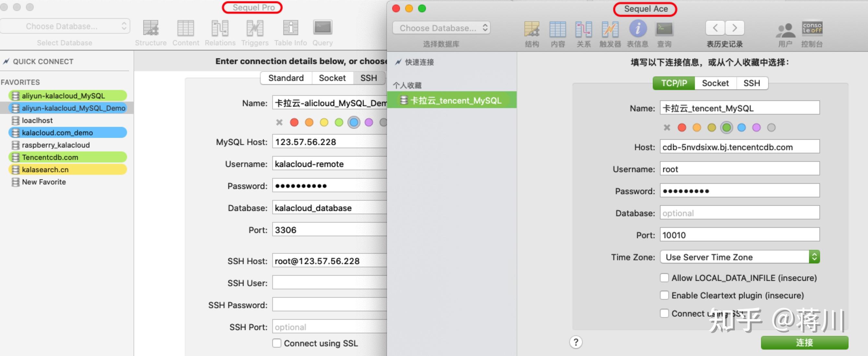Click the 连接 button to connect

(805, 342)
